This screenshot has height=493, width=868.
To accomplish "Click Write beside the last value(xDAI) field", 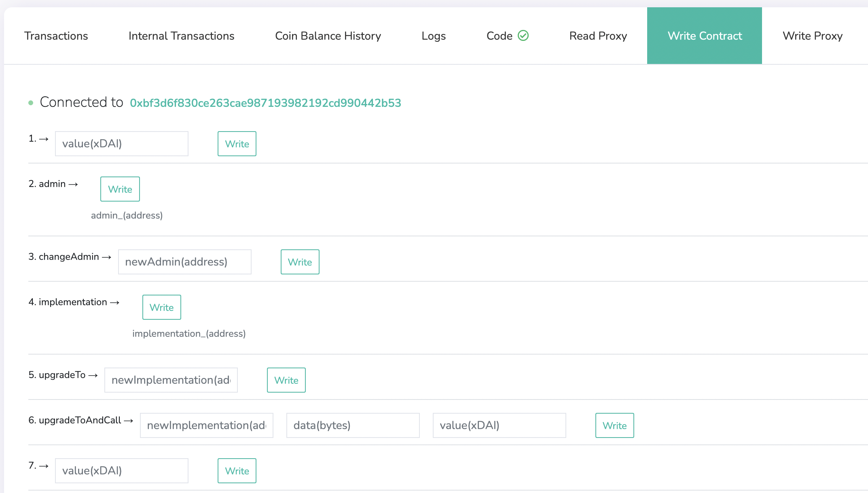I will pos(237,470).
